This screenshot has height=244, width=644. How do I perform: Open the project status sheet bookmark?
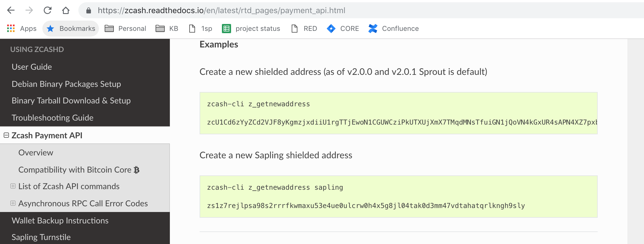click(251, 28)
